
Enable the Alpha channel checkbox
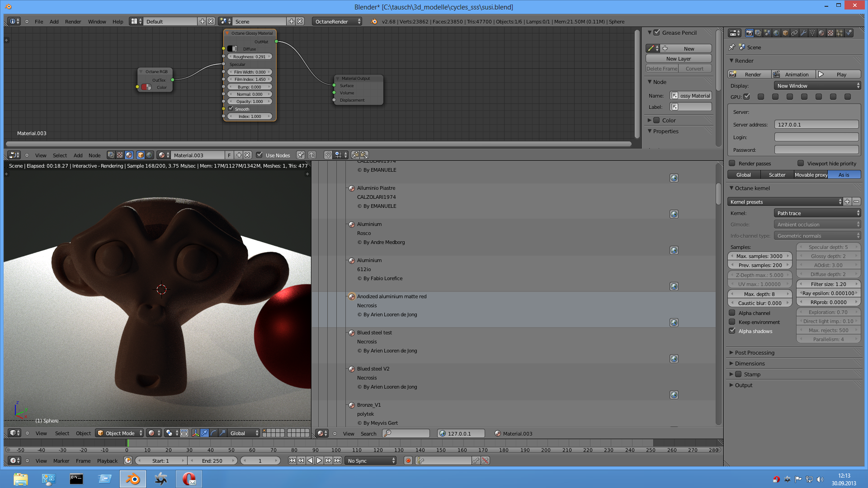(x=732, y=313)
